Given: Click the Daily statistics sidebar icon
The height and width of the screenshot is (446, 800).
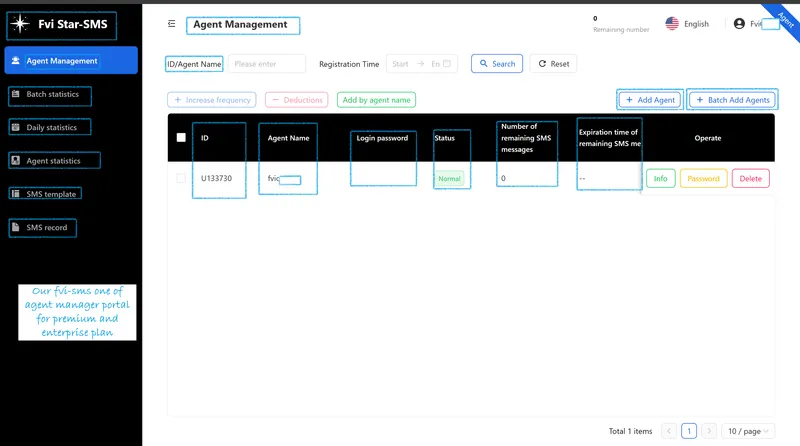Looking at the screenshot, I should click(x=16, y=127).
